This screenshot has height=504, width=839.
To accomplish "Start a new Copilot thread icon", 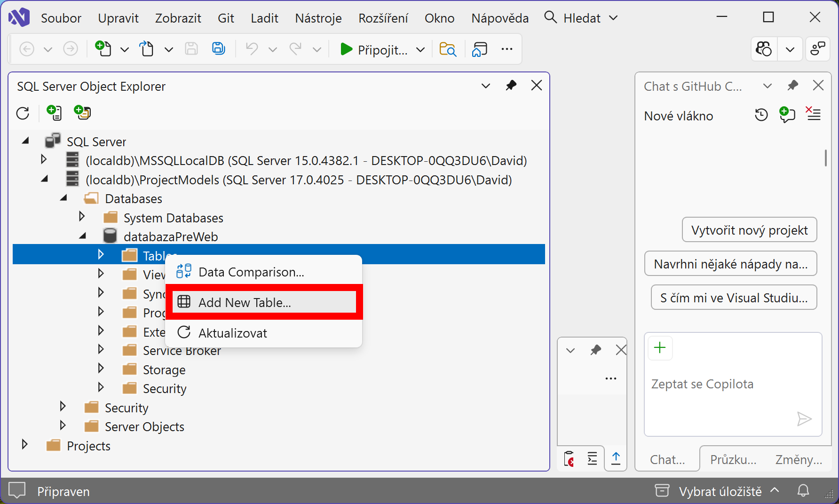I will tap(787, 114).
